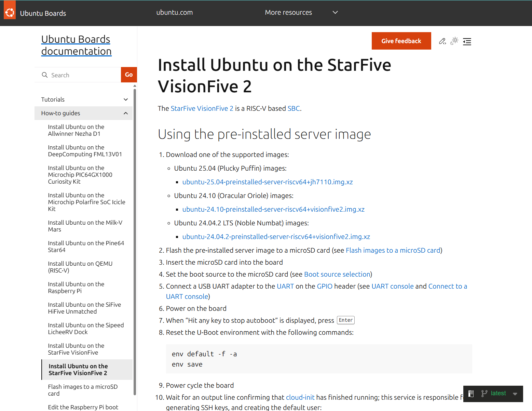
Task: Open Install Ubuntu on QEMU (RISC-V)
Action: (x=80, y=267)
